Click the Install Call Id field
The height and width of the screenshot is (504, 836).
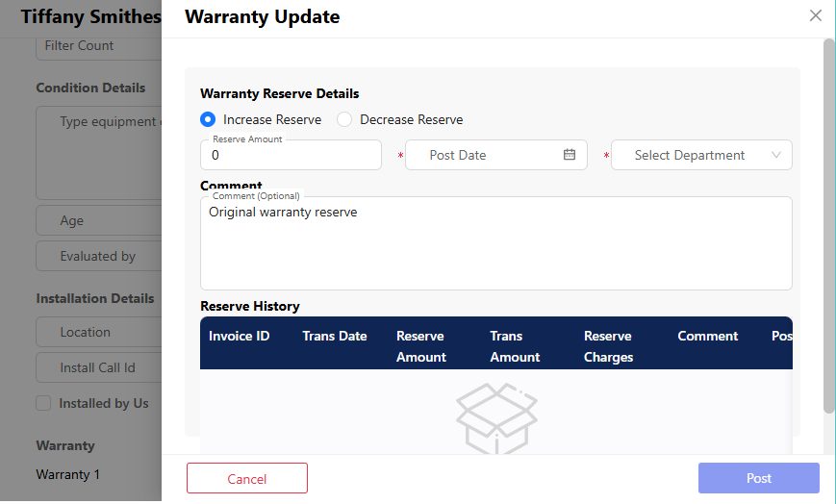99,367
